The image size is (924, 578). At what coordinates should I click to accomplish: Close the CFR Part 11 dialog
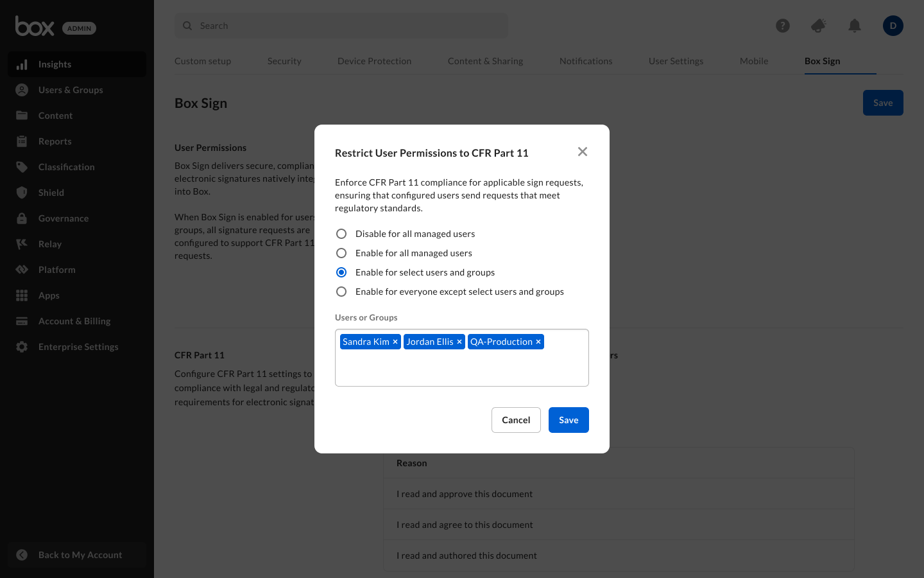pos(583,152)
